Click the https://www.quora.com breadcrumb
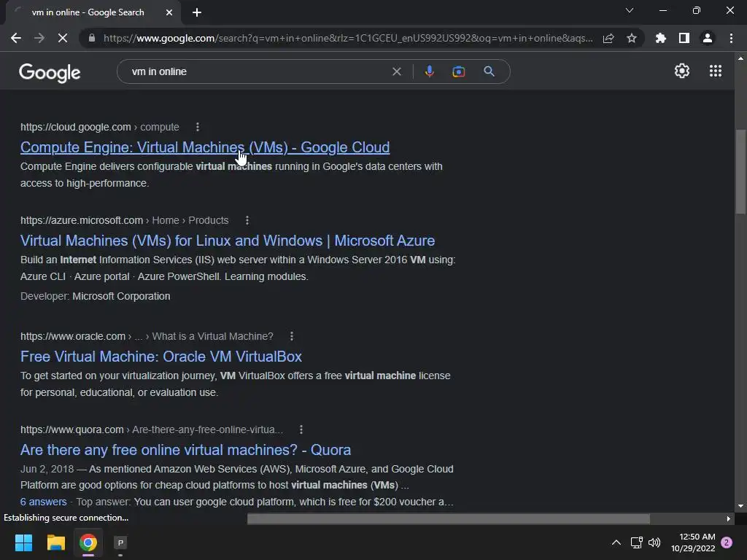 point(72,429)
